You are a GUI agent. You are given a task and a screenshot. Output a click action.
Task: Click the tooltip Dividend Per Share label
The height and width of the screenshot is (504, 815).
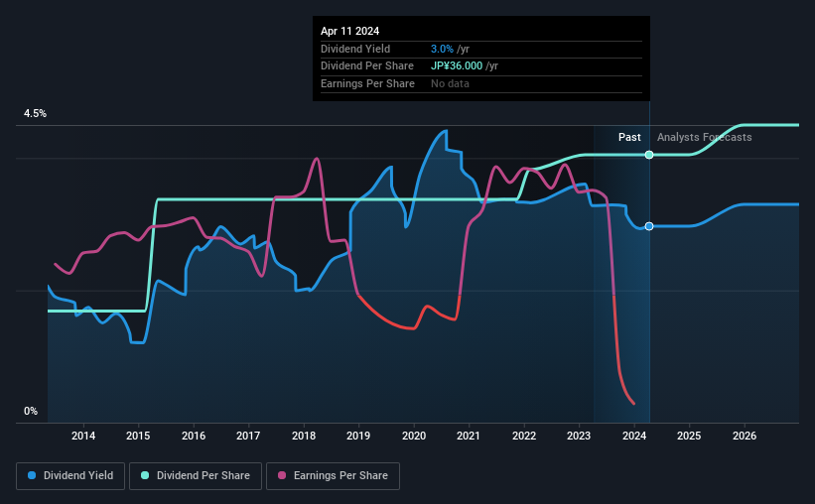367,66
